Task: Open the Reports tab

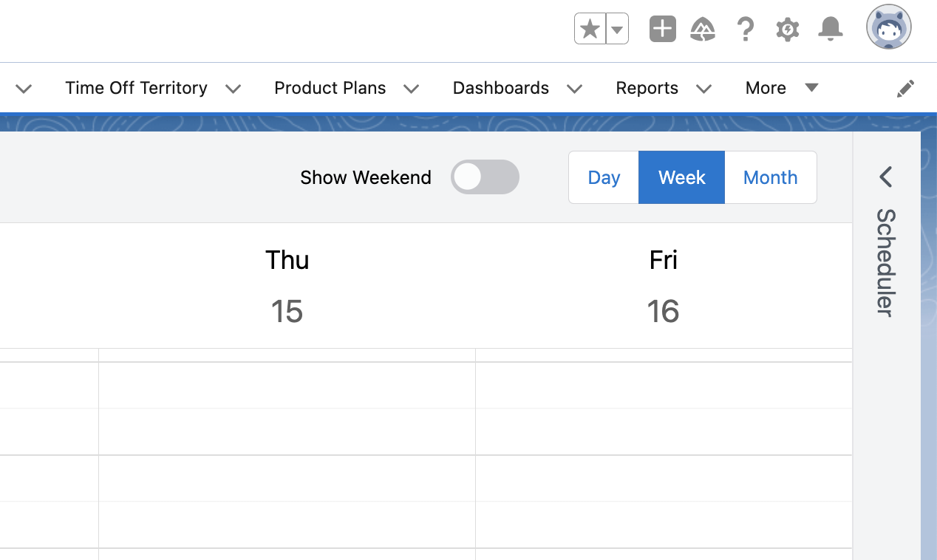Action: 647,88
